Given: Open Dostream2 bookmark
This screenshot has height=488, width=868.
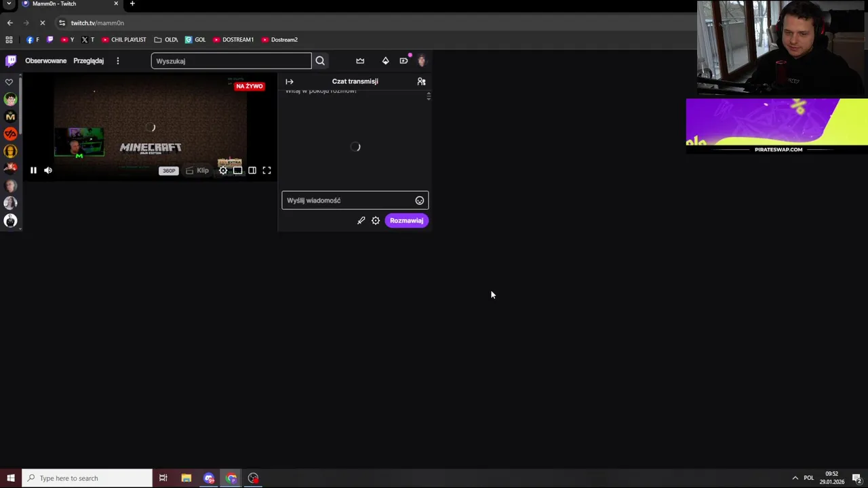Looking at the screenshot, I should [x=279, y=40].
